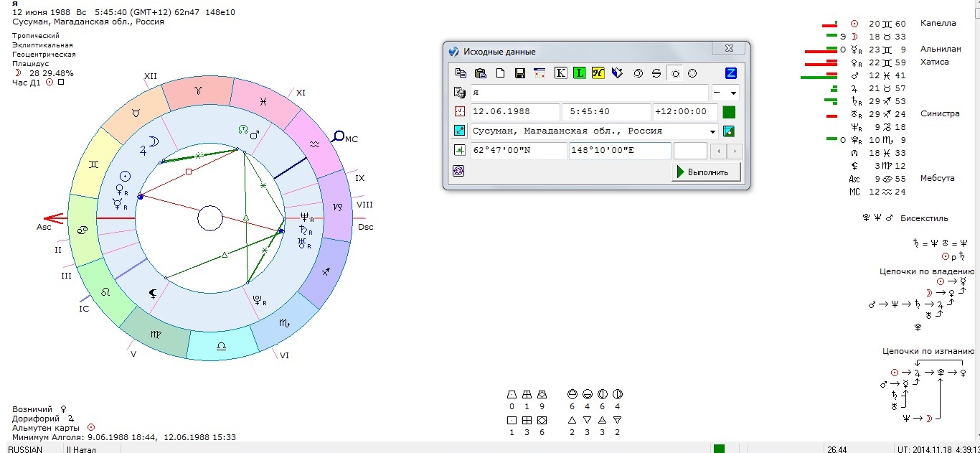Click the Выполнить button
The width and height of the screenshot is (980, 453).
(x=706, y=172)
